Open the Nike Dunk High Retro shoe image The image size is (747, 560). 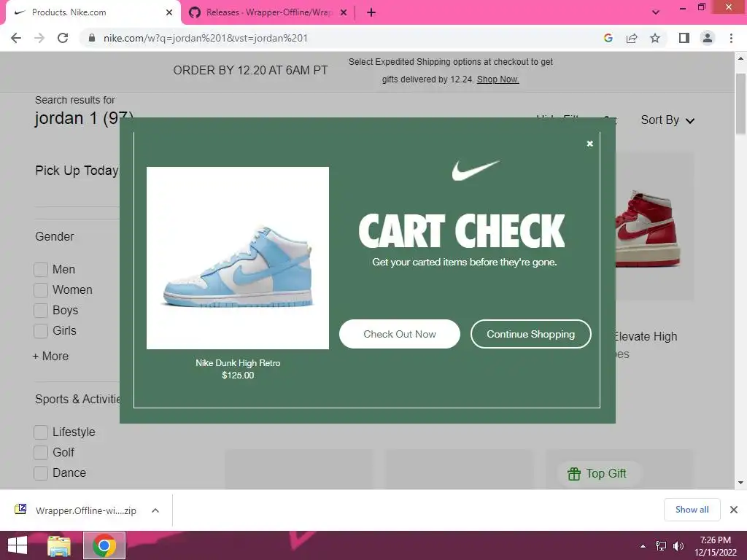tap(237, 257)
